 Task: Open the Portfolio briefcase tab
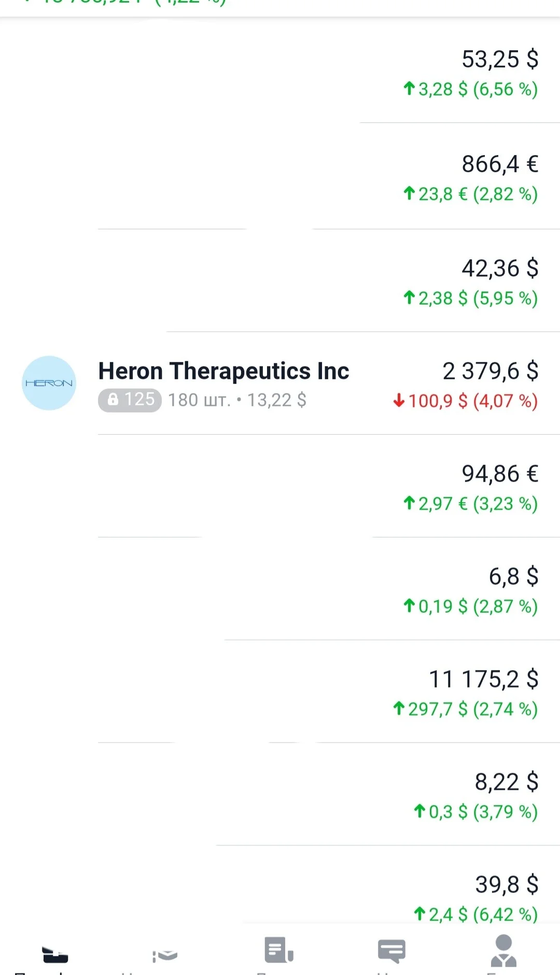pos(55,954)
